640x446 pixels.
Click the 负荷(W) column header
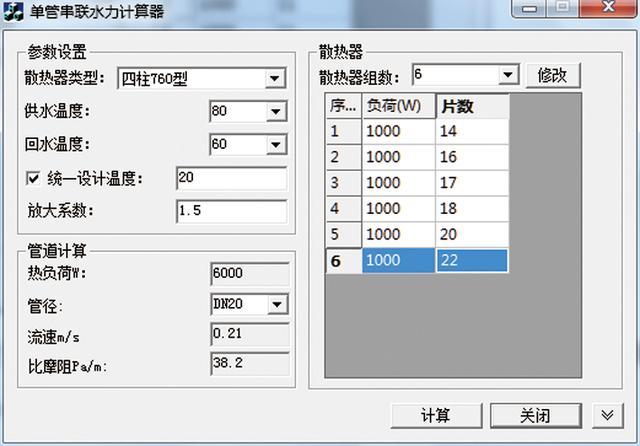(x=398, y=106)
